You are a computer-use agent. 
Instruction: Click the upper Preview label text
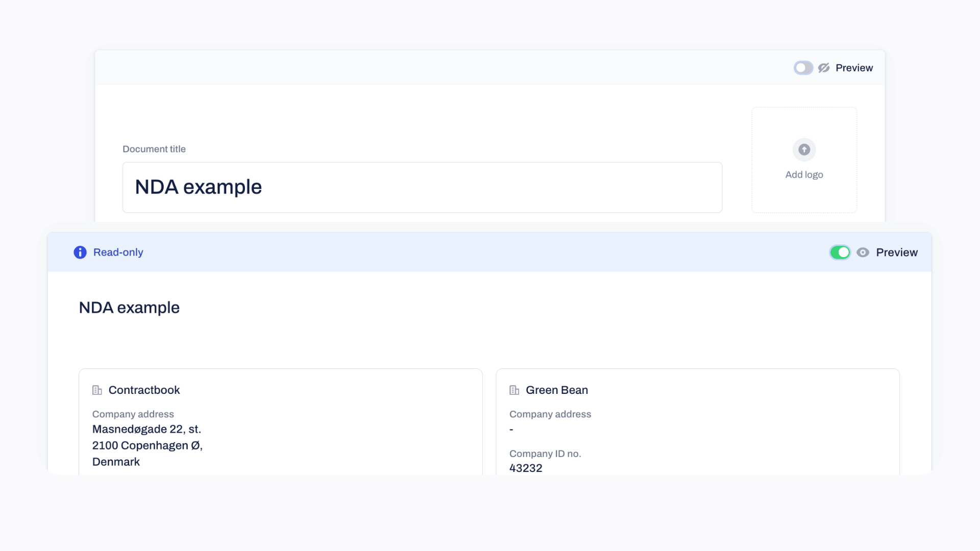click(x=854, y=68)
